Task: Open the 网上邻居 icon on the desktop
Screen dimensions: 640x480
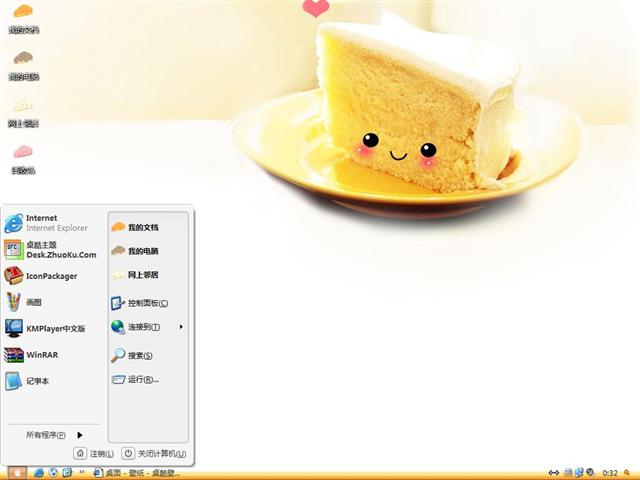Action: [x=23, y=112]
